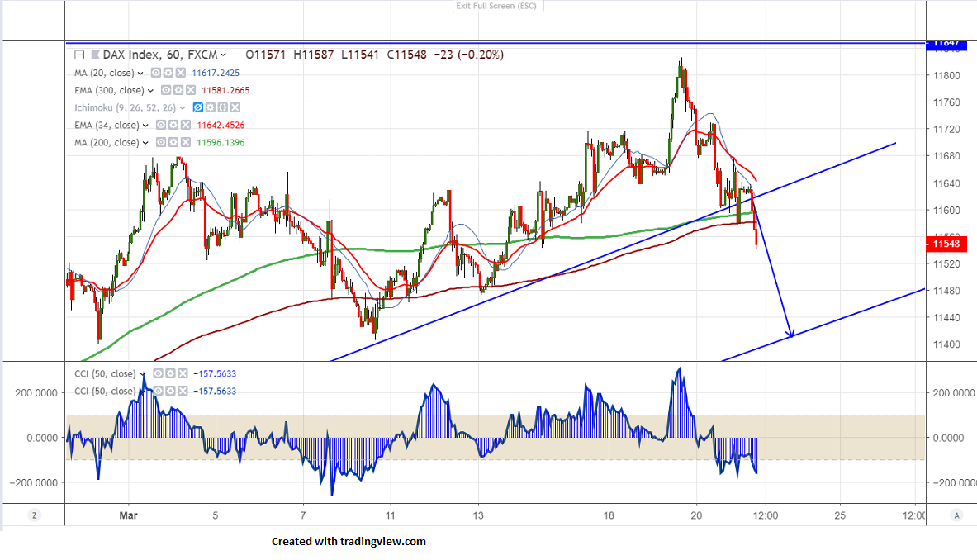Open settings for EMA (34, close)

point(173,126)
